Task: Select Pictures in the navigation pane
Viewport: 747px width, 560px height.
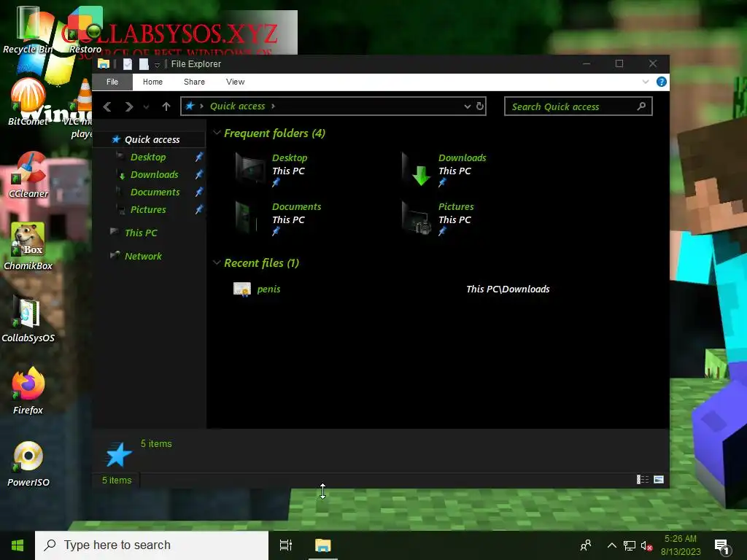Action: click(x=148, y=209)
